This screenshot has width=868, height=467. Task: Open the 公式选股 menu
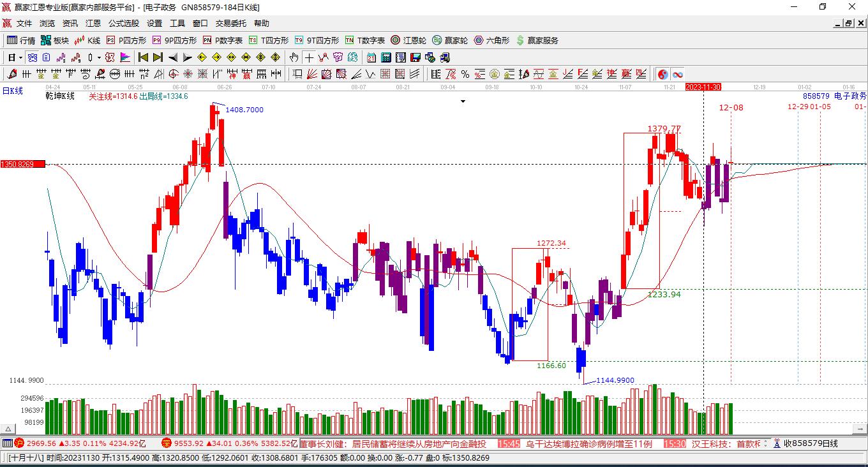(124, 24)
